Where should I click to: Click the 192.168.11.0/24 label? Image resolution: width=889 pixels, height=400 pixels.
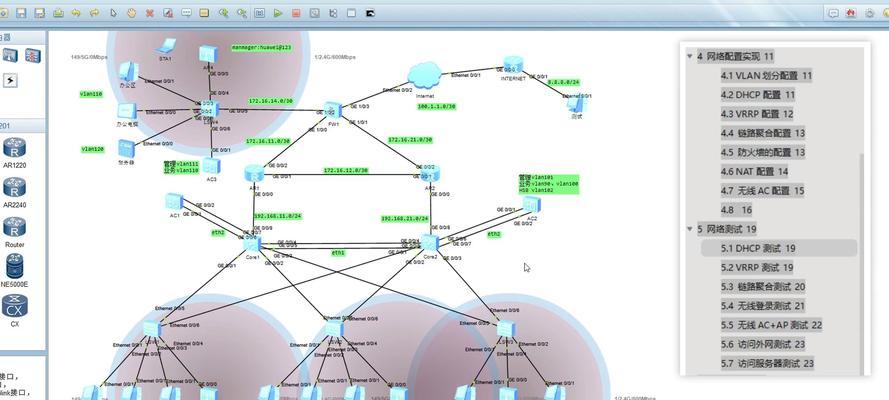[x=278, y=216]
